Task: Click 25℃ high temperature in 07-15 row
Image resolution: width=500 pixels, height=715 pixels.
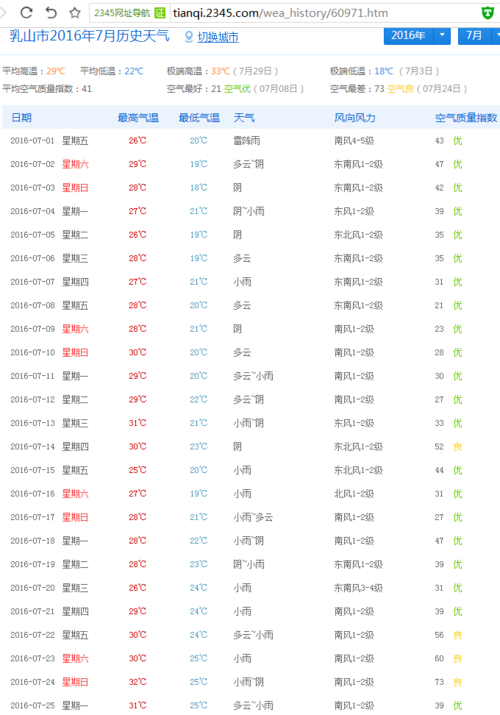Action: [x=137, y=470]
